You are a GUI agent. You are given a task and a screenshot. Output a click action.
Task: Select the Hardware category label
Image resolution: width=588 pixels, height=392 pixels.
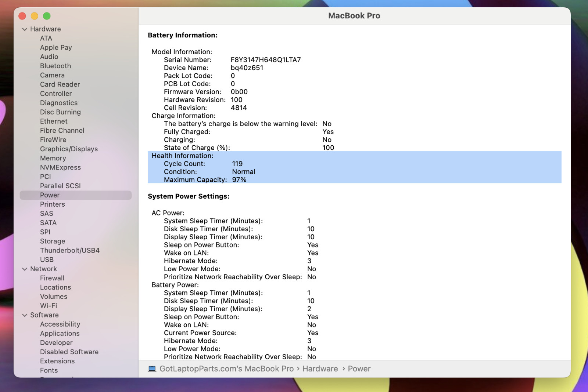45,29
